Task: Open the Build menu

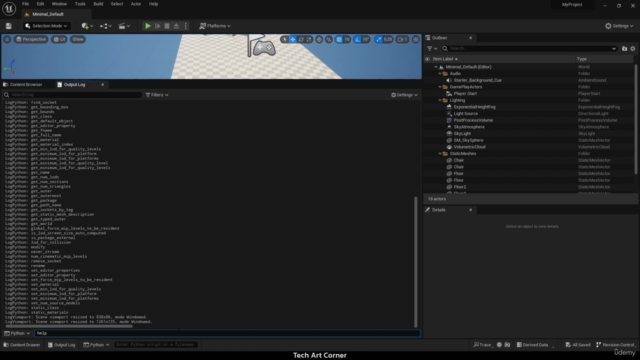Action: coord(98,4)
